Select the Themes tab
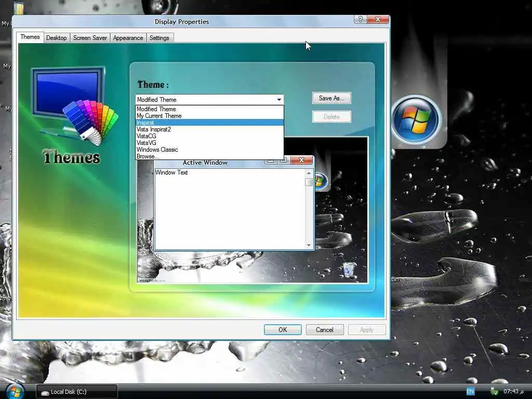Image resolution: width=532 pixels, height=399 pixels. click(30, 37)
